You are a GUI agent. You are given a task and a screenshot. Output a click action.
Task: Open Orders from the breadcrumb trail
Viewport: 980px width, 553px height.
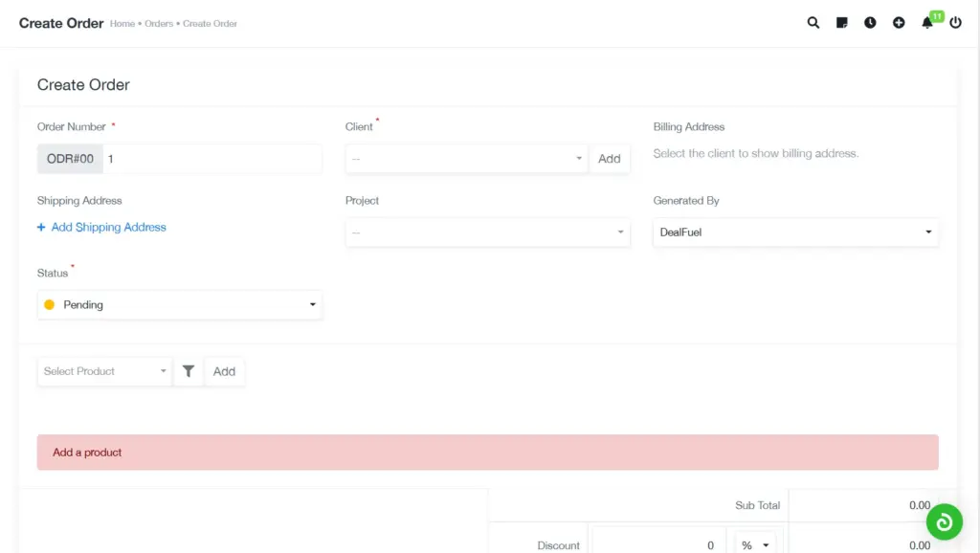pos(159,23)
